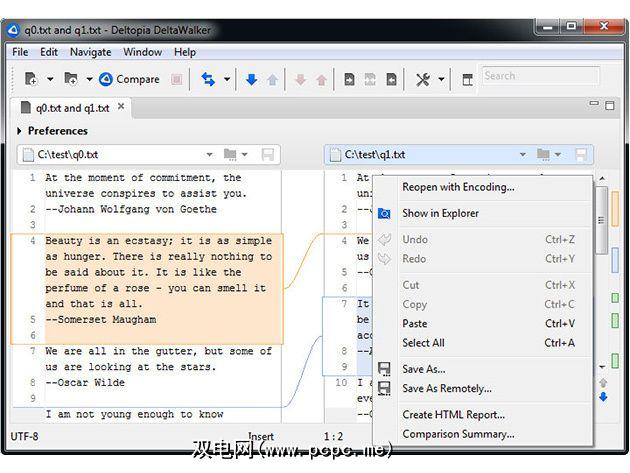Click the UTF-8 encoding status text
630x473 pixels.
(x=25, y=436)
